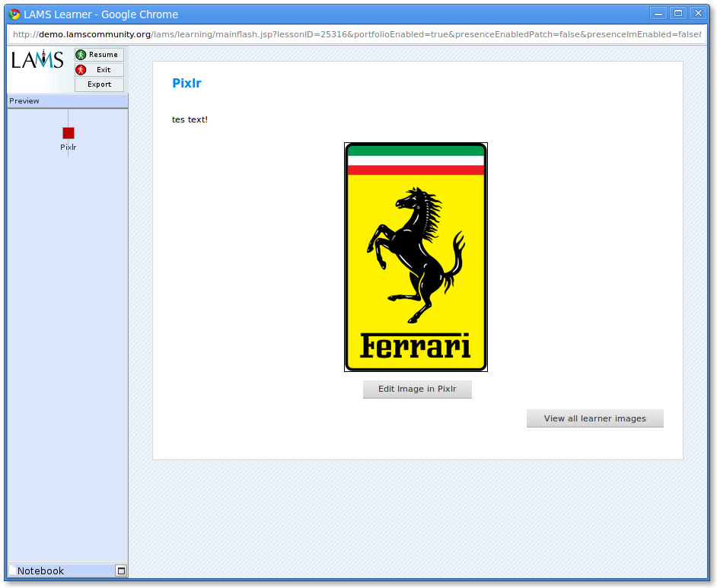Open the image with Edit Image in Pixlr
Image resolution: width=717 pixels, height=588 pixels.
pyautogui.click(x=417, y=389)
